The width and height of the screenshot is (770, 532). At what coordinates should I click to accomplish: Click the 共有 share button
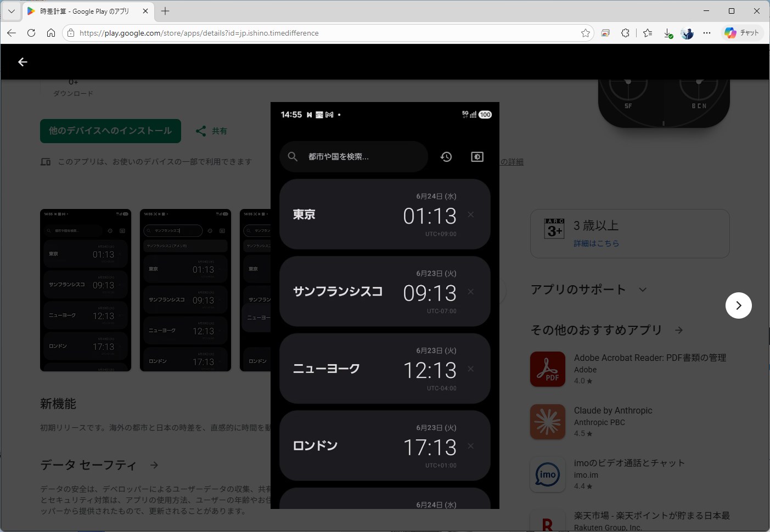coord(212,131)
